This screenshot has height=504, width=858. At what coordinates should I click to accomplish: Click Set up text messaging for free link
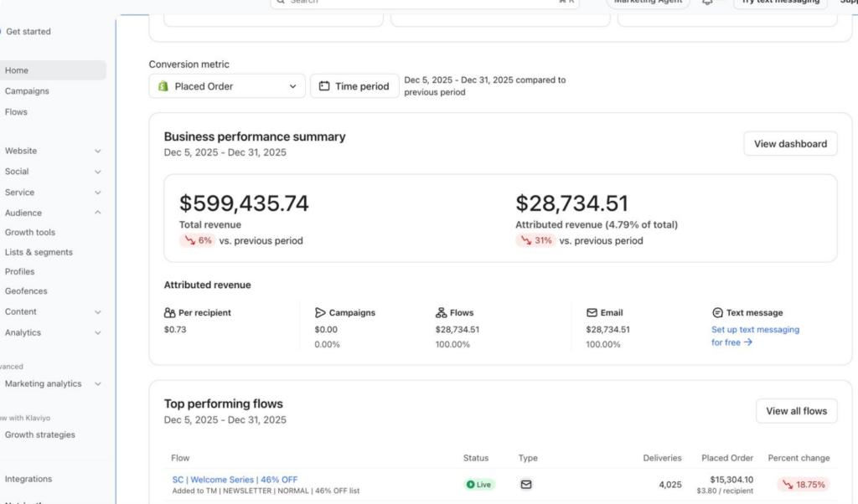755,330
